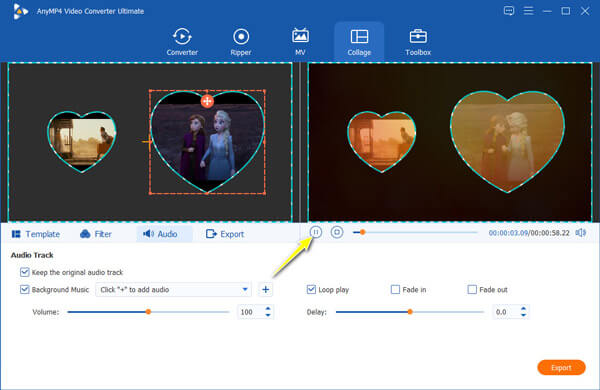Pause the preview playback
Image resolution: width=600 pixels, height=390 pixels.
pos(316,232)
